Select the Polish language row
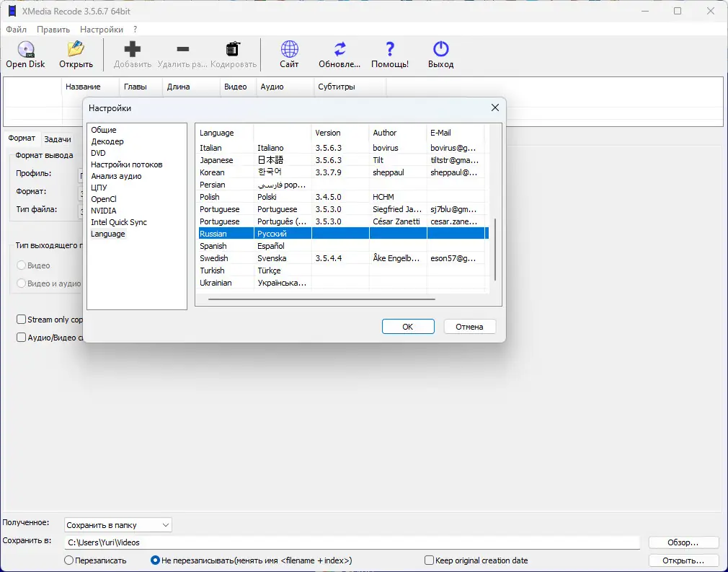This screenshot has height=572, width=728. 342,197
